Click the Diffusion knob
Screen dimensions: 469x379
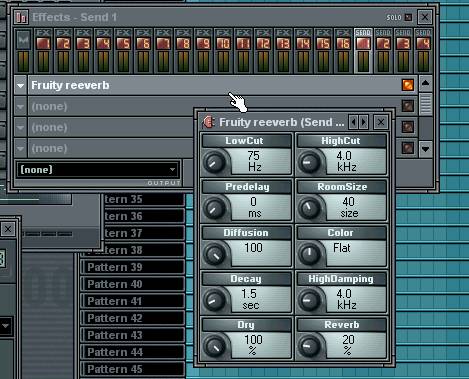214,254
